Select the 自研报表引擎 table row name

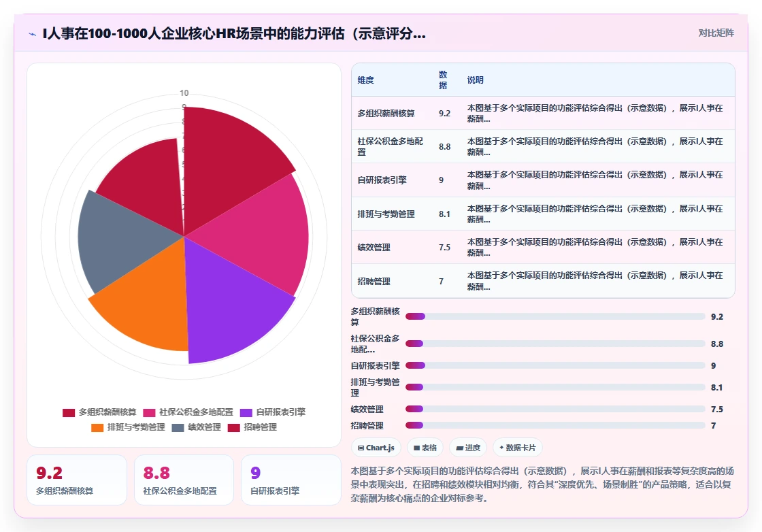[x=382, y=180]
